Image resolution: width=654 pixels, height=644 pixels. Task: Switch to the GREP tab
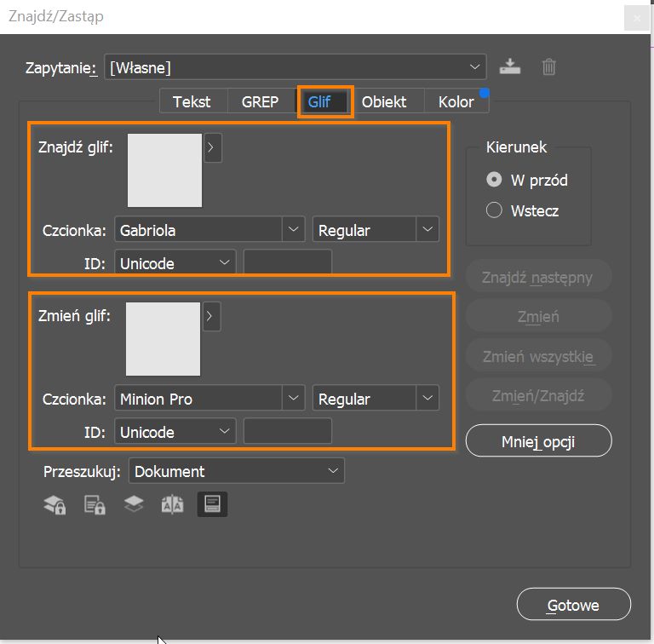tap(260, 101)
